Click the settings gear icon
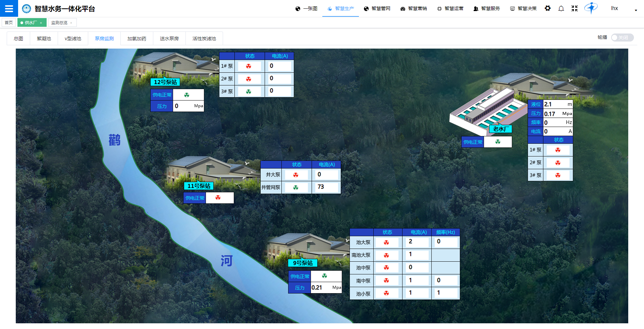Viewport: 644px width, 329px height. 547,8
